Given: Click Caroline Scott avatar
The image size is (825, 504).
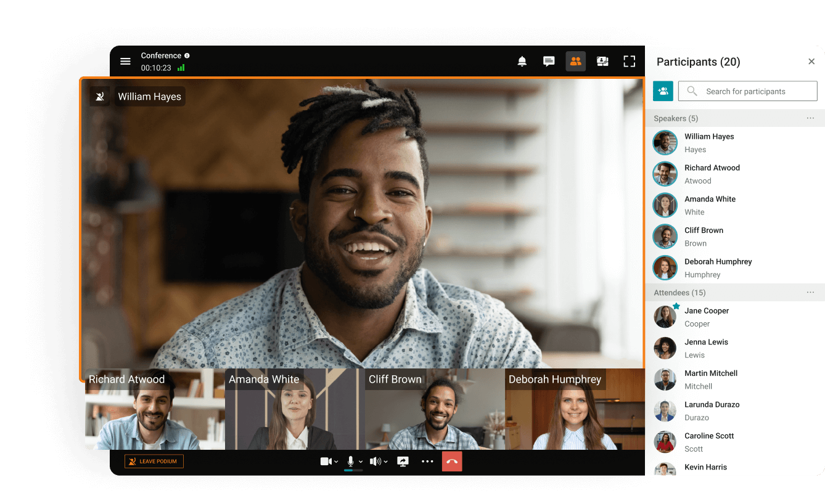Looking at the screenshot, I should [x=665, y=442].
